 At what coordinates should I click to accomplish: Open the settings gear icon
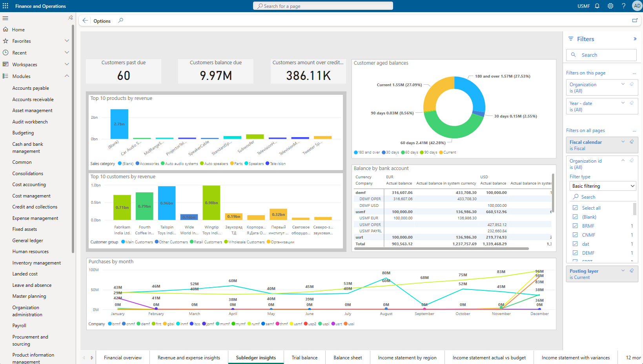tap(610, 6)
